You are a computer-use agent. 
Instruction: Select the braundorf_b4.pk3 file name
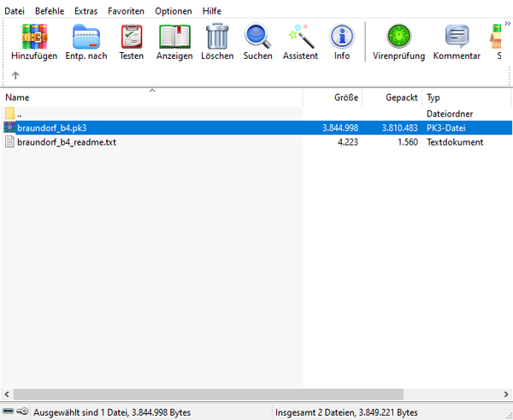51,128
